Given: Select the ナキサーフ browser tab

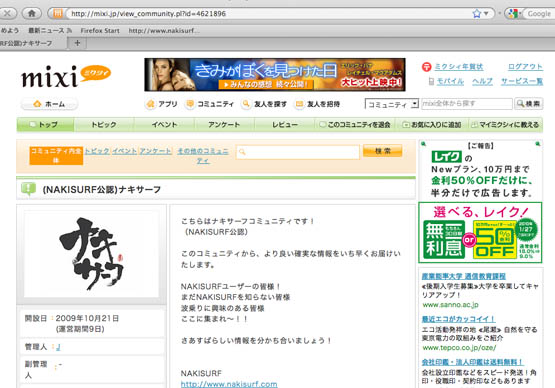Looking at the screenshot, I should pyautogui.click(x=33, y=43).
